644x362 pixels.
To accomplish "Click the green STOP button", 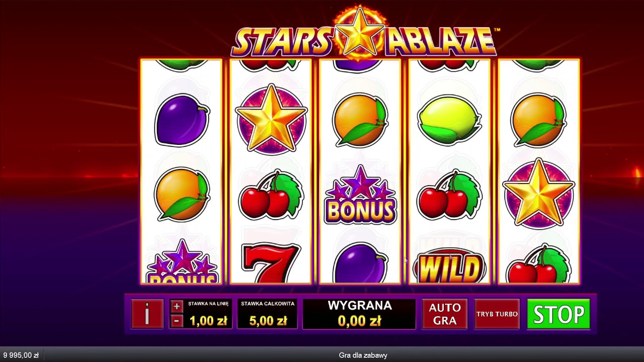I will click(558, 314).
